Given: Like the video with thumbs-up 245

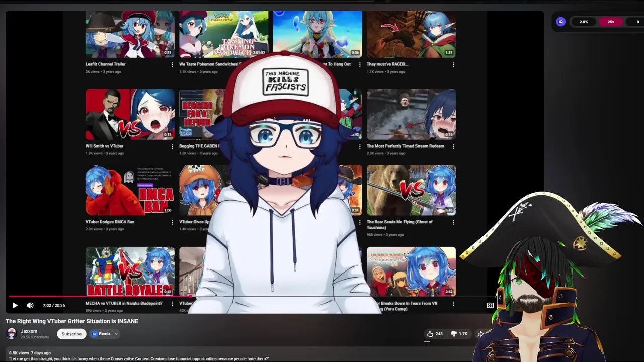Looking at the screenshot, I should 435,334.
